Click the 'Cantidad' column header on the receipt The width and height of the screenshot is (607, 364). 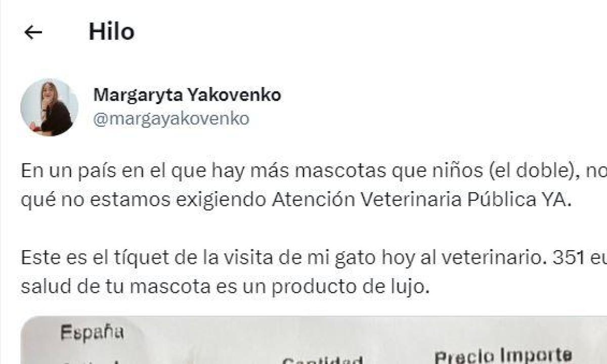pyautogui.click(x=322, y=360)
